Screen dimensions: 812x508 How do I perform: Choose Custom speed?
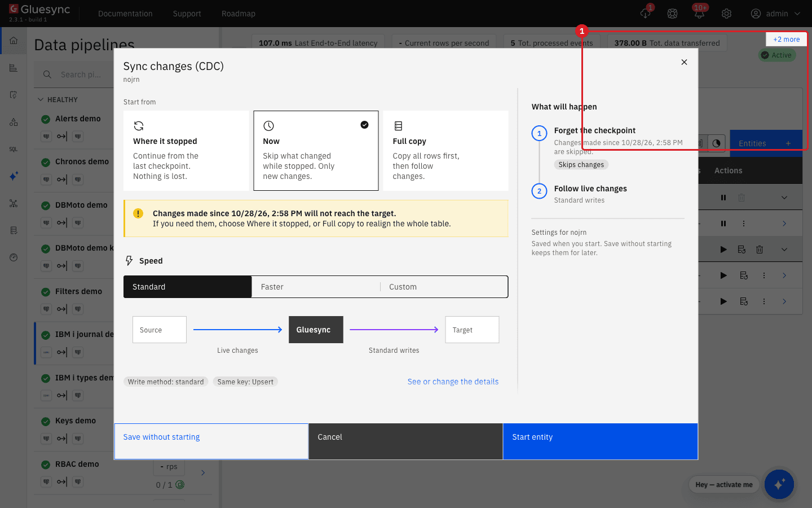(444, 287)
